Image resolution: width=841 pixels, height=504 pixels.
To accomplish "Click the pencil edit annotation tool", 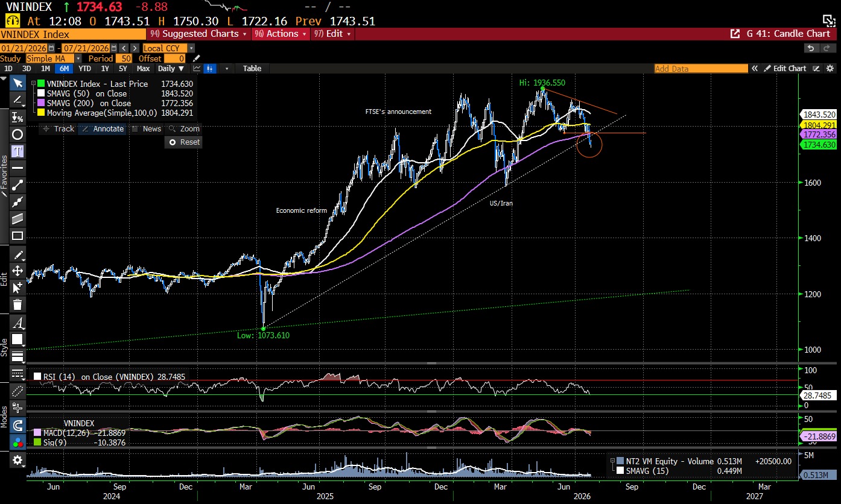I will tap(17, 254).
